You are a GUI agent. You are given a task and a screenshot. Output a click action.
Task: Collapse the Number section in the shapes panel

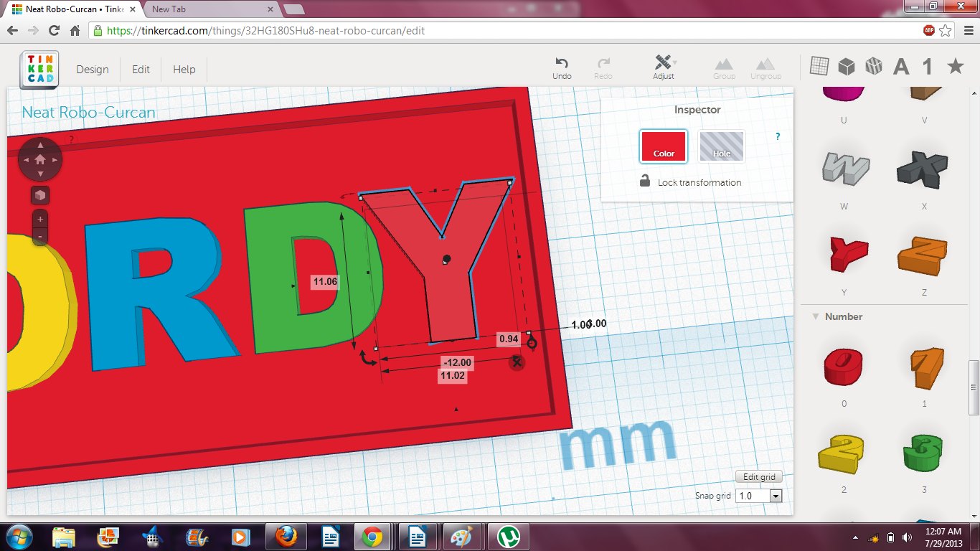(816, 316)
